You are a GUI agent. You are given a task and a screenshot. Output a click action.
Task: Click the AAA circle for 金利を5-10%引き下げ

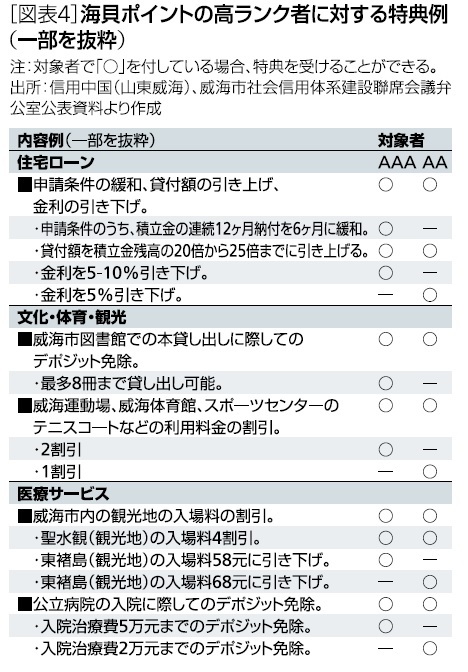386,273
